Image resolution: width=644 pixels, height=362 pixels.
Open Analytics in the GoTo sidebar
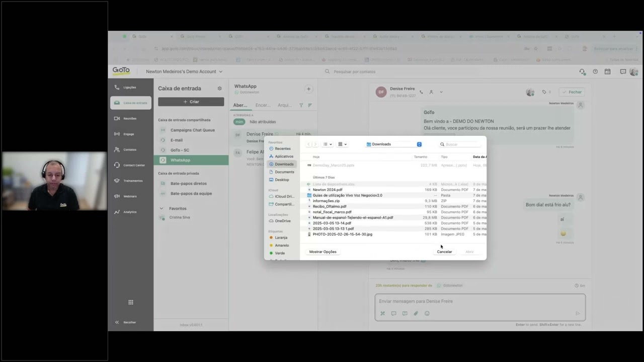131,212
